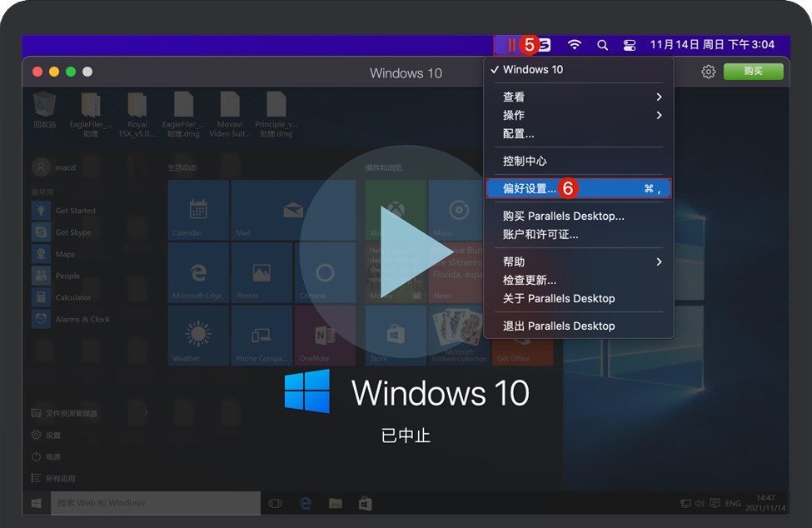Open 回收站 recycle bin icon
This screenshot has width=812, height=528.
(44, 110)
